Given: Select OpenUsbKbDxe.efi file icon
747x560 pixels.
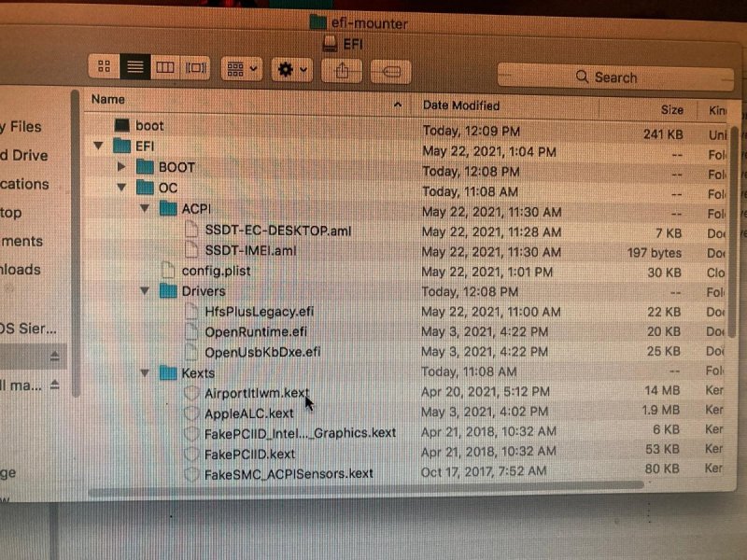Looking at the screenshot, I should coord(191,352).
